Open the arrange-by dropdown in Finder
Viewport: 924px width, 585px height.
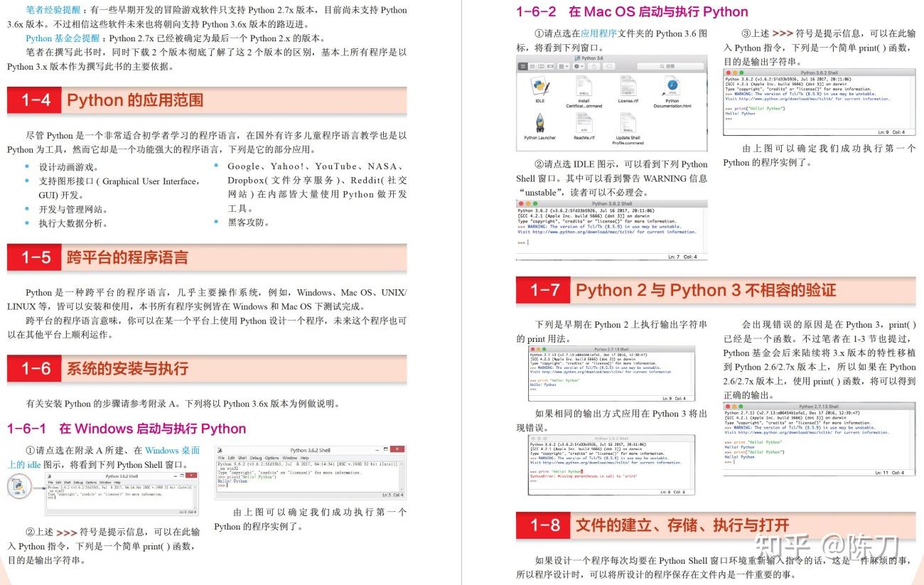(x=563, y=66)
